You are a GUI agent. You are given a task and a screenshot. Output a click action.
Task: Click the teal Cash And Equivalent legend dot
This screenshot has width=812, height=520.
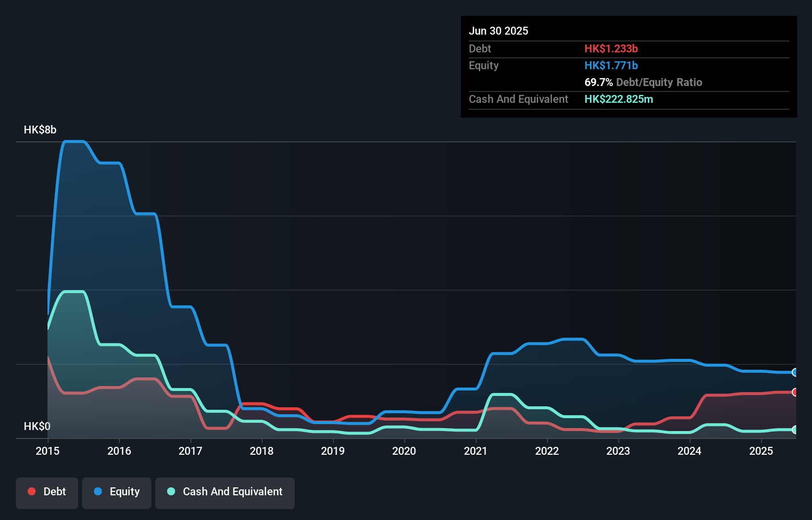(x=171, y=491)
